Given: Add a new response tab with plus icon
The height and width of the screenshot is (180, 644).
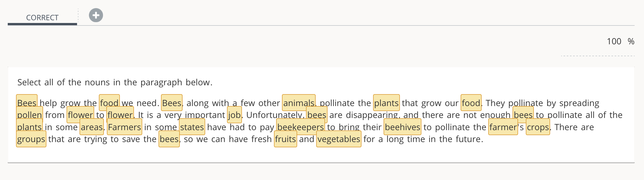Looking at the screenshot, I should click(96, 15).
